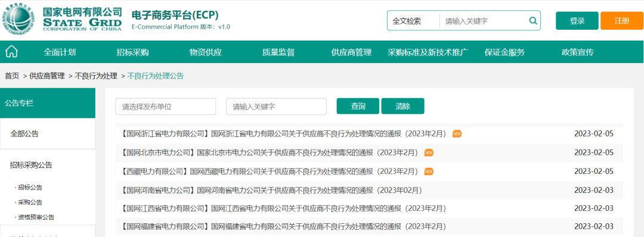644x237 pixels.
Task: Click date 2023-02-03 on the 江西省 row
Action: click(x=594, y=208)
